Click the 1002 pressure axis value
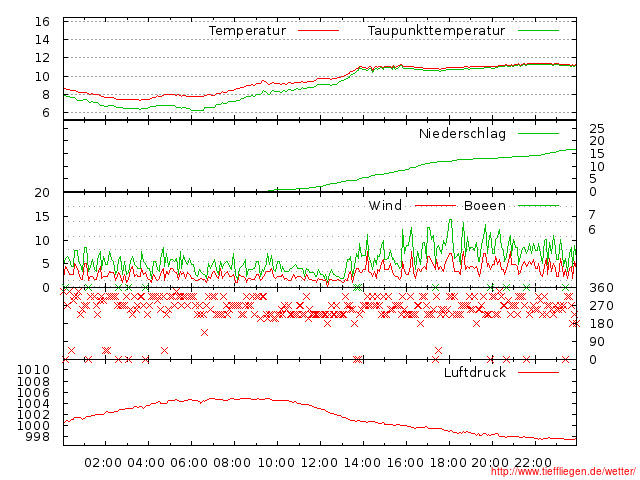This screenshot has height=480, width=640. (x=33, y=415)
